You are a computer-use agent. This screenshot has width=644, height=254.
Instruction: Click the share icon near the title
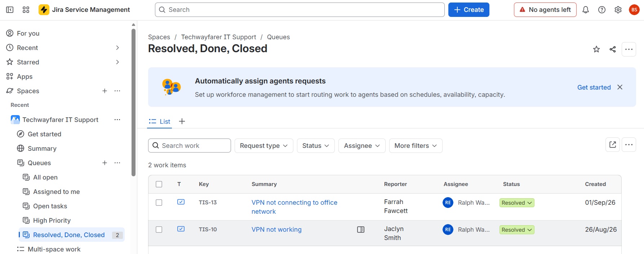coord(613,49)
